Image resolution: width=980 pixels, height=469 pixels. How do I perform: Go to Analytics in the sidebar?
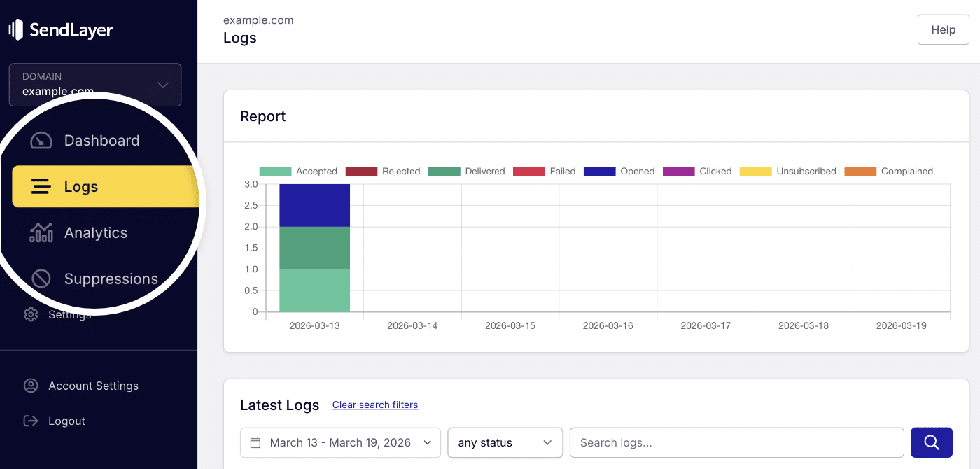[95, 232]
